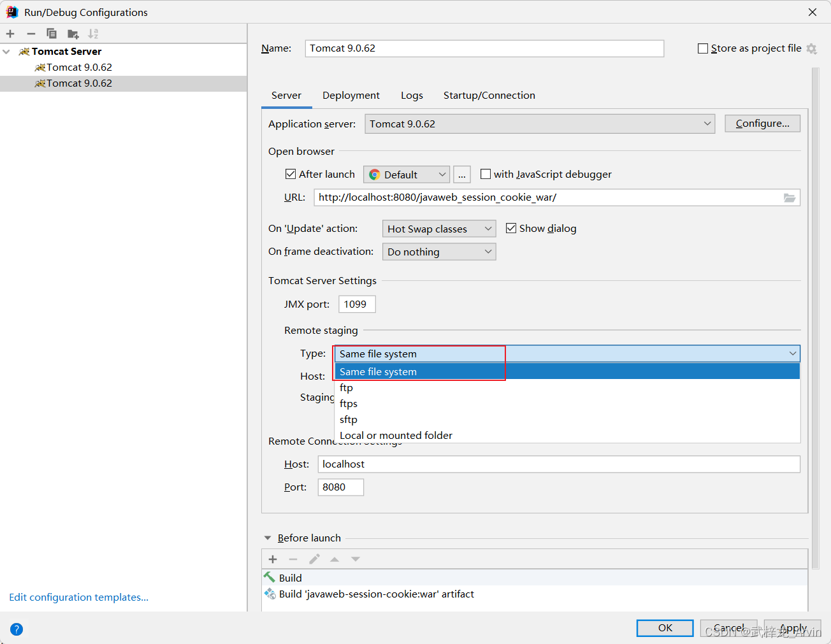
Task: Edit the JMX port field
Action: 356,304
